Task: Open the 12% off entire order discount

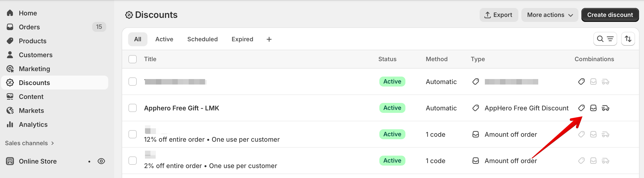Action: [x=212, y=139]
